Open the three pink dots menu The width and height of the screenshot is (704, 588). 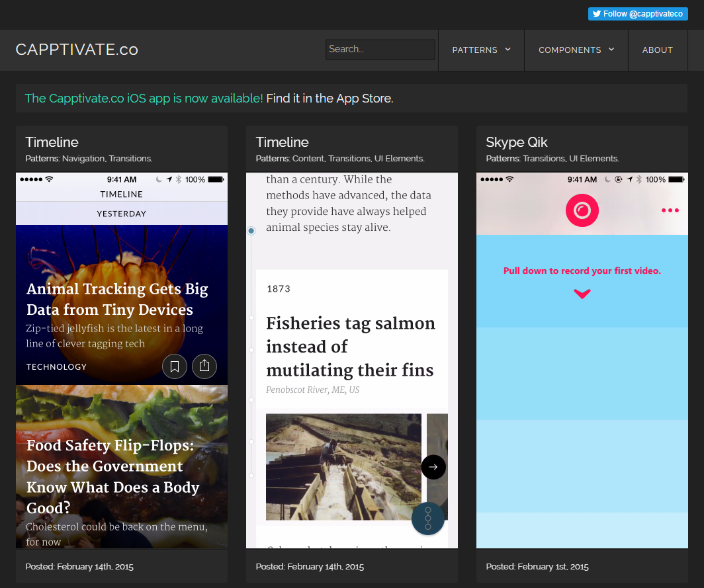670,210
